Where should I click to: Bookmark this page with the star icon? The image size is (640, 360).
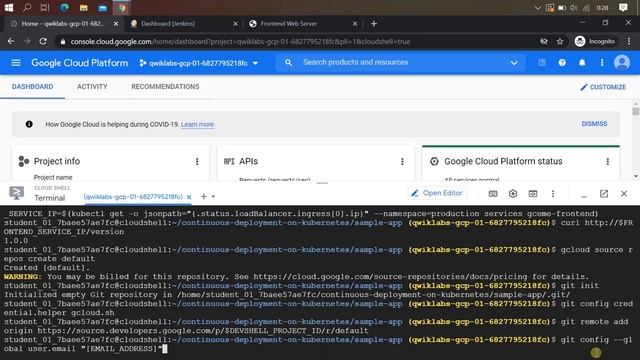pyautogui.click(x=560, y=41)
